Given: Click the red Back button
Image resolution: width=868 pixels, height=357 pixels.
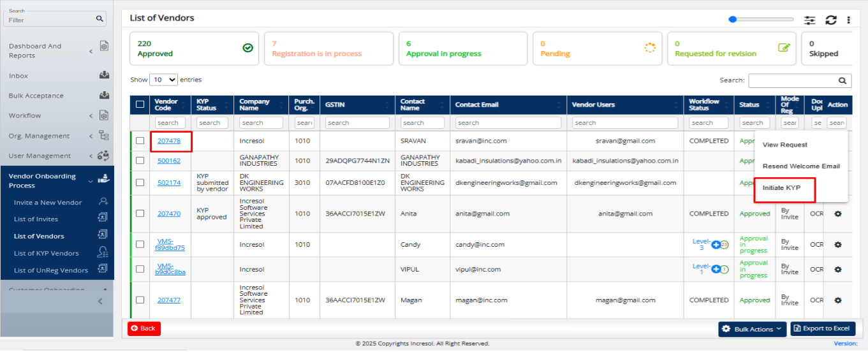Looking at the screenshot, I should click(x=144, y=328).
